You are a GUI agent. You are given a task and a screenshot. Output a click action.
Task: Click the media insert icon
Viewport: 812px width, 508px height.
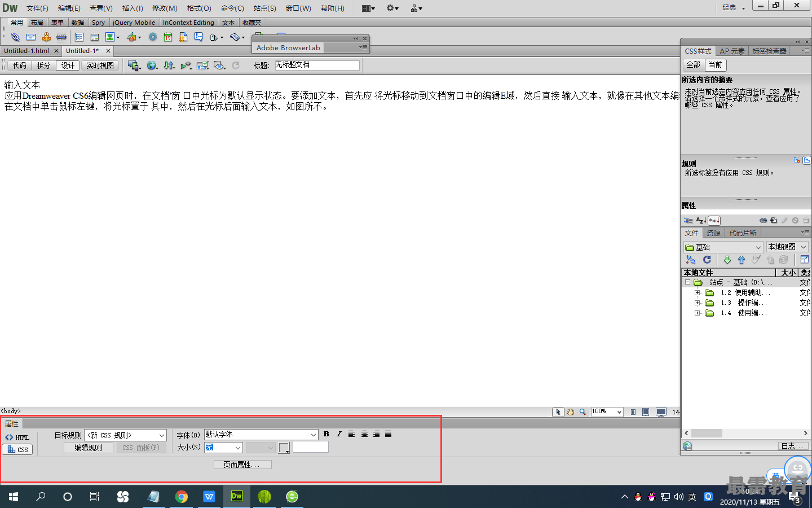point(131,37)
